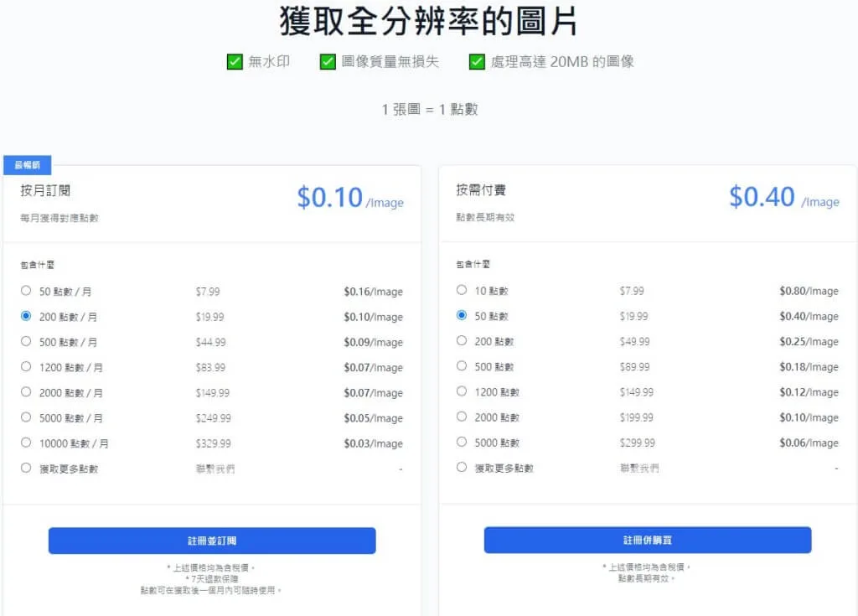Click the 按需付費 plan title
858x616 pixels.
click(x=481, y=190)
